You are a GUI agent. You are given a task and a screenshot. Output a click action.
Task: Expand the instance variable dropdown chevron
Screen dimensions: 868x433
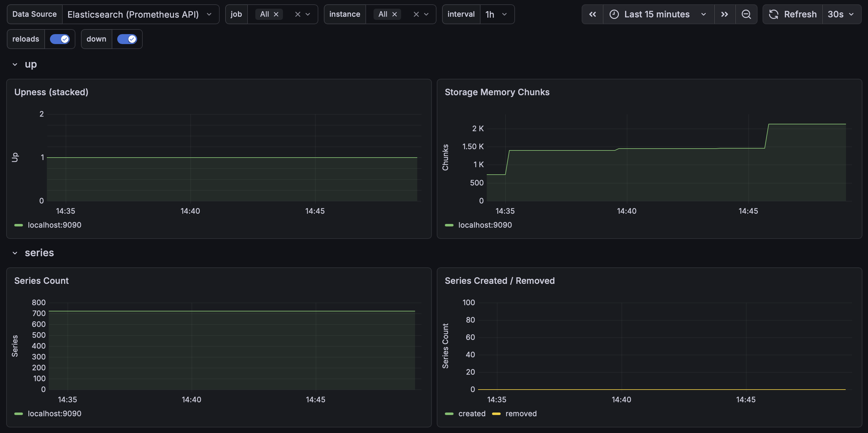(426, 14)
